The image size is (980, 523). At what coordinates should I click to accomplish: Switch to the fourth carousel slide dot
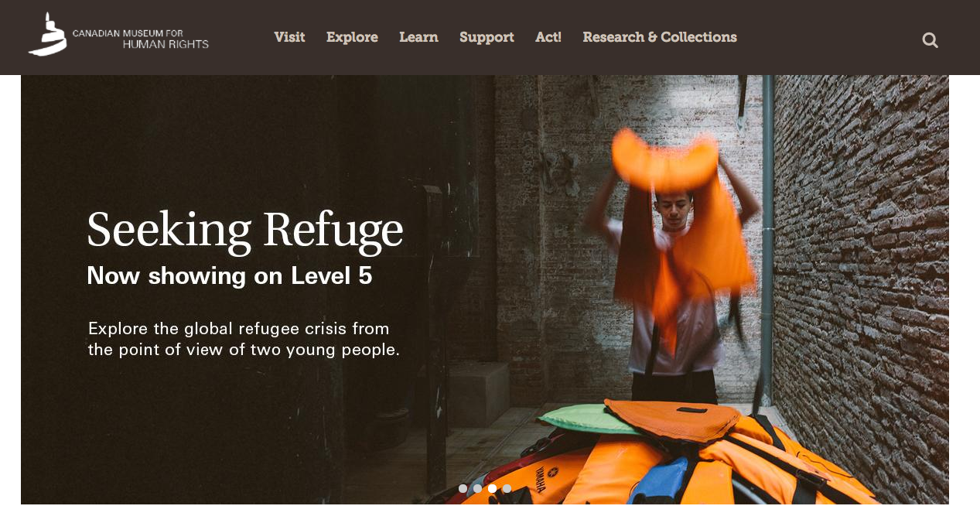(507, 488)
